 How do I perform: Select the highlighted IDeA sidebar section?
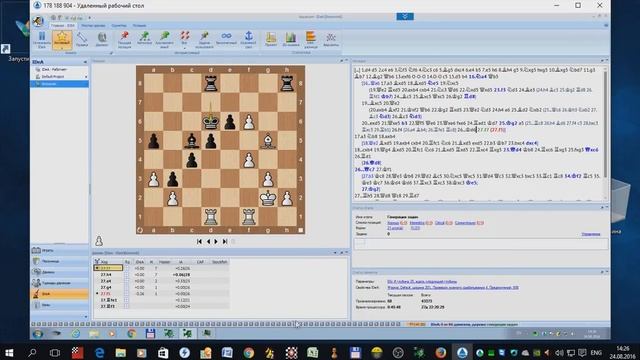tap(59, 294)
